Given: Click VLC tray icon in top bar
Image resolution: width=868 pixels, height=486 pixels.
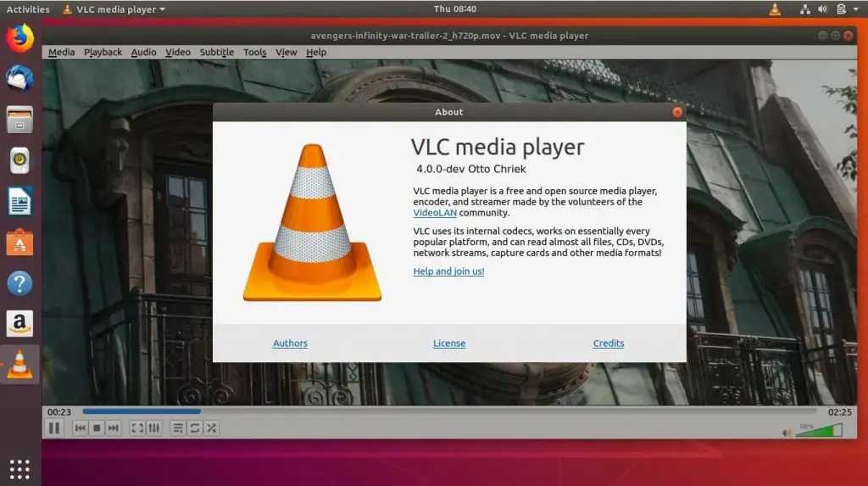Looking at the screenshot, I should [775, 8].
